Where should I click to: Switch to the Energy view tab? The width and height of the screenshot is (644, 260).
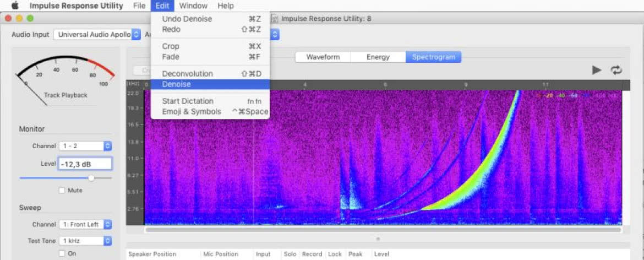(x=378, y=57)
